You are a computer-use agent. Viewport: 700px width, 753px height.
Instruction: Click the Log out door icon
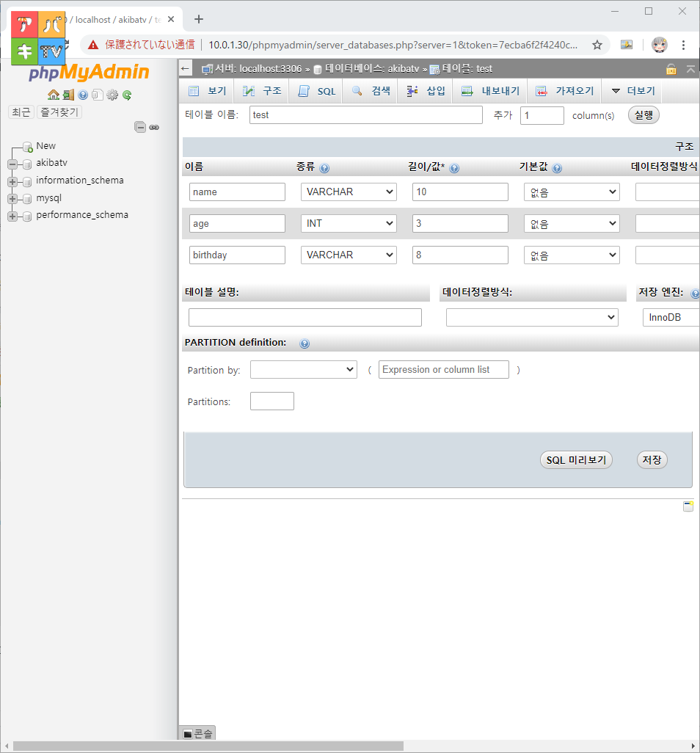[68, 95]
